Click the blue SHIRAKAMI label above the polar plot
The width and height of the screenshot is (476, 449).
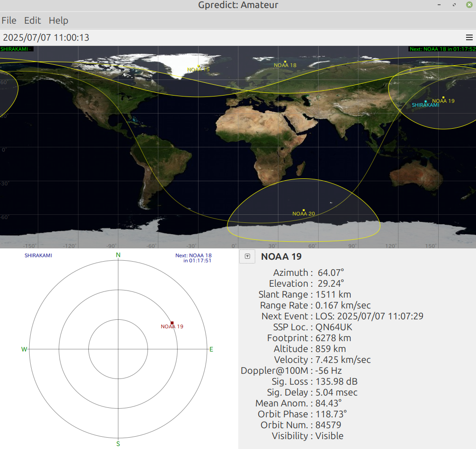pos(38,255)
